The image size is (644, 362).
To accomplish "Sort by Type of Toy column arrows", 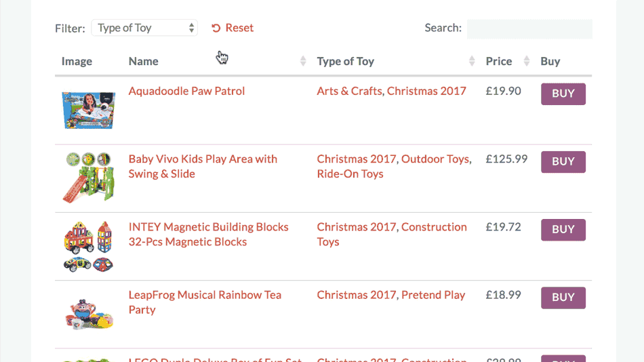I will coord(472,61).
